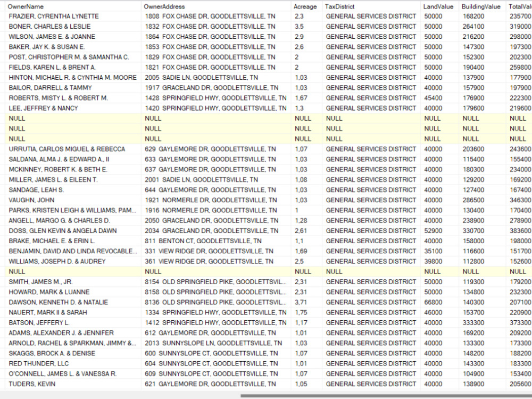Click Acreage value 2,61 in Doss row
Image resolution: width=532 pixels, height=399 pixels.
[306, 231]
